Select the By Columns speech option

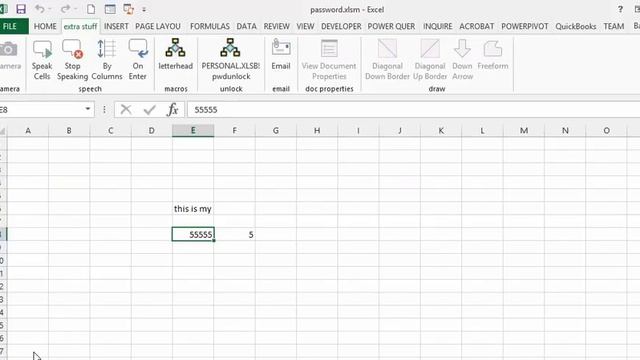click(x=107, y=60)
